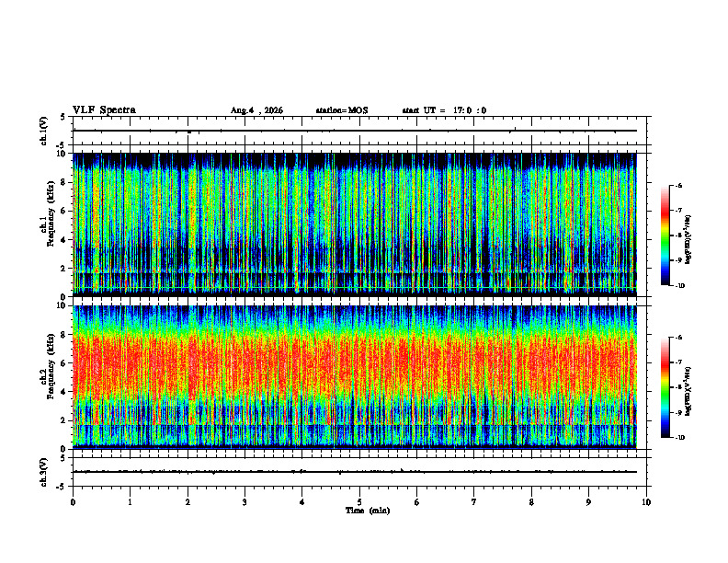
Task: Click the time axis tick label "7"
Action: (474, 502)
